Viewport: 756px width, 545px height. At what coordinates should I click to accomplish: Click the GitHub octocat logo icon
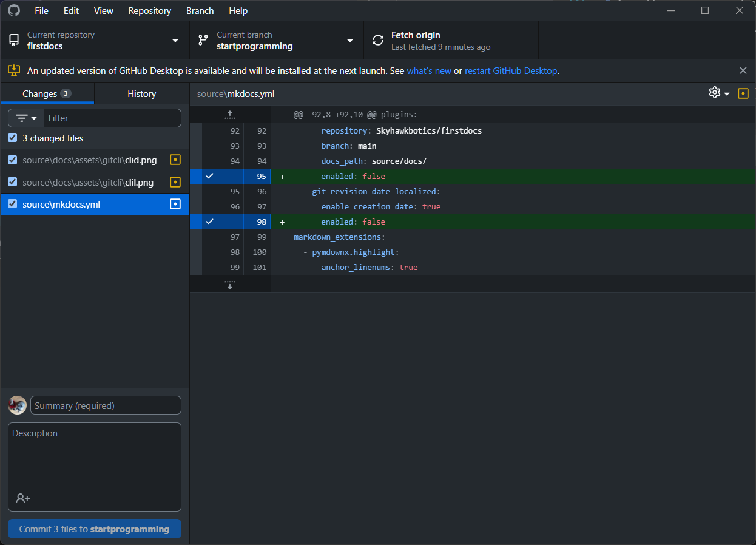click(x=13, y=10)
